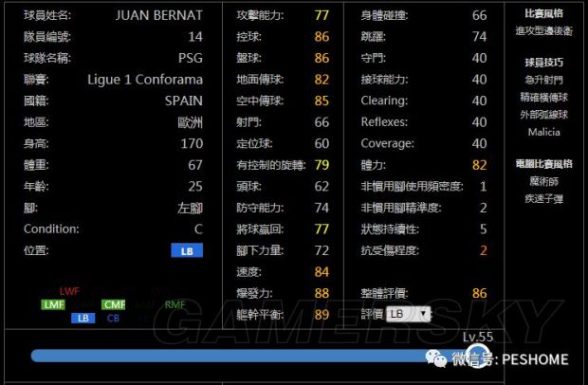Click the 魔術師 COM playing style

(543, 179)
